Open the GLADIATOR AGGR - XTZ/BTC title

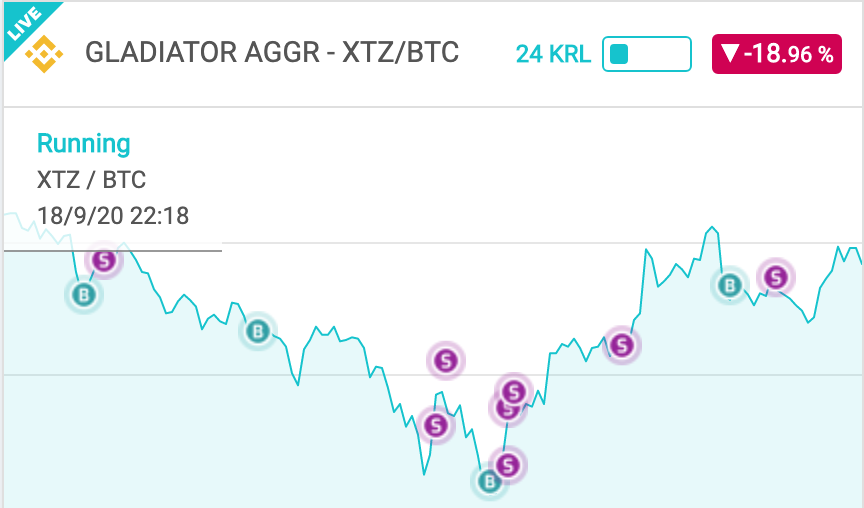click(272, 53)
